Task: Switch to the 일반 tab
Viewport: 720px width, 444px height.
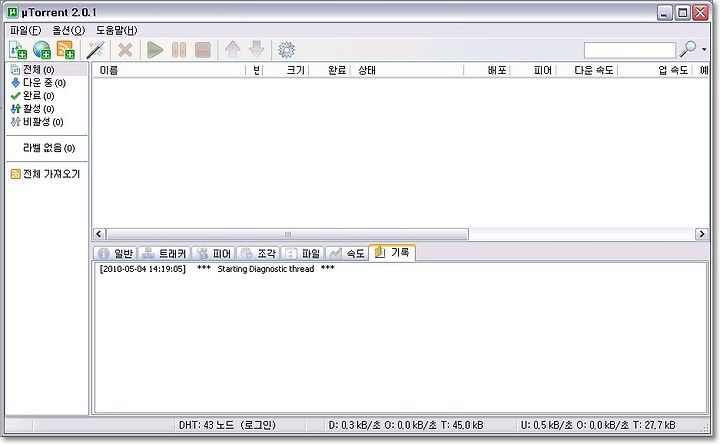Action: click(x=116, y=253)
